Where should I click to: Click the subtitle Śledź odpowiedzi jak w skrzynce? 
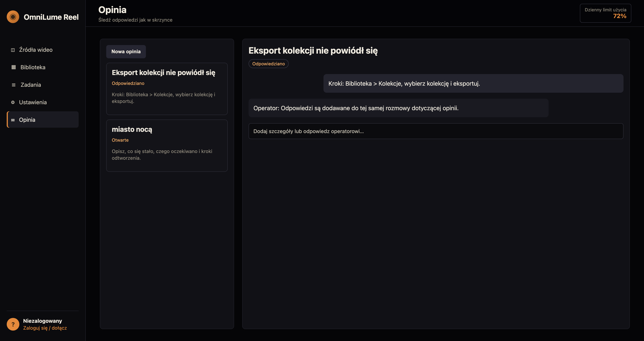(135, 20)
